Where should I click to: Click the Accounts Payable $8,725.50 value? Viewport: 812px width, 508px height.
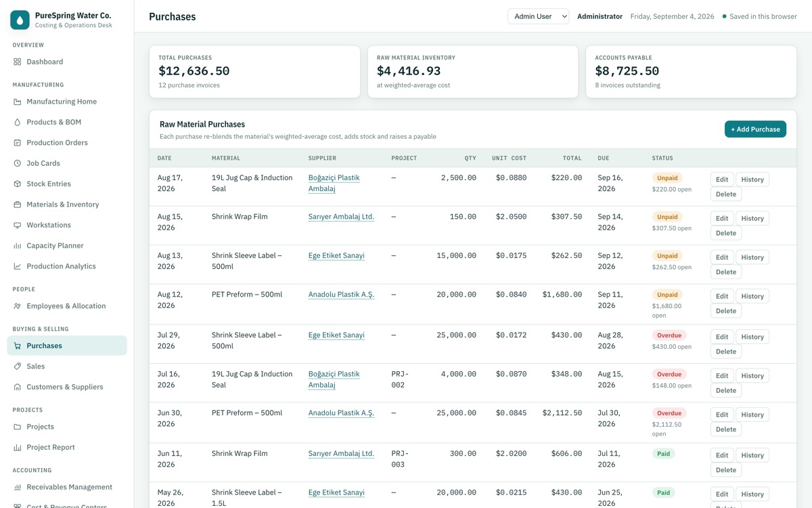pyautogui.click(x=627, y=71)
